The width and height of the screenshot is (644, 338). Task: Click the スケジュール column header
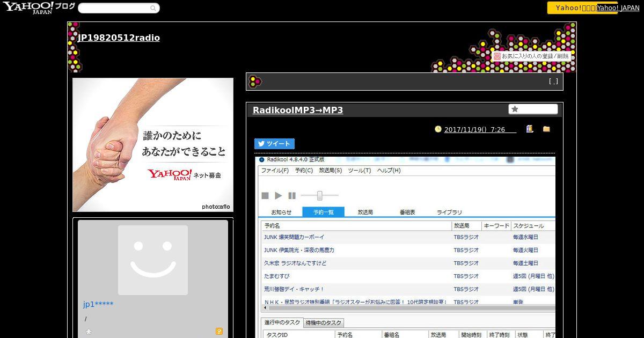click(x=533, y=226)
